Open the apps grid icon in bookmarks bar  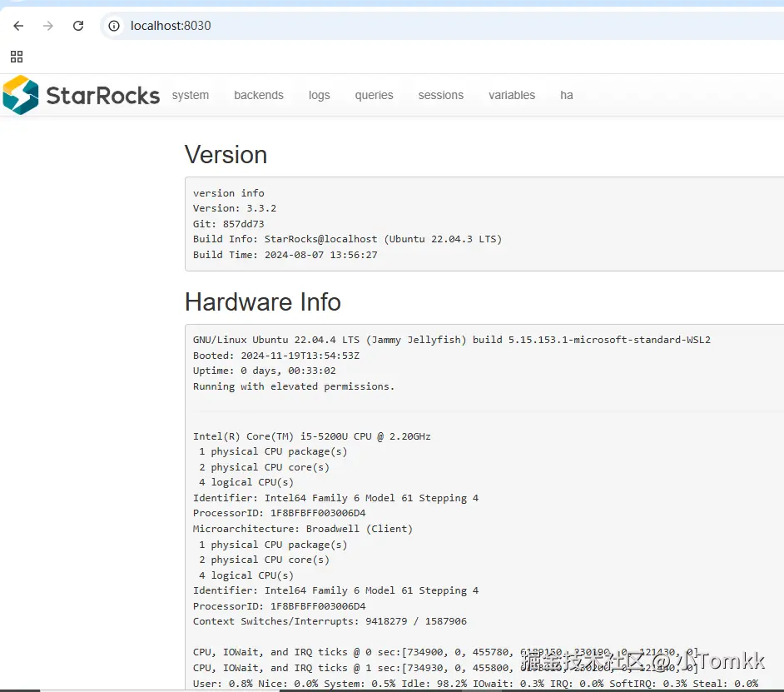pyautogui.click(x=17, y=57)
